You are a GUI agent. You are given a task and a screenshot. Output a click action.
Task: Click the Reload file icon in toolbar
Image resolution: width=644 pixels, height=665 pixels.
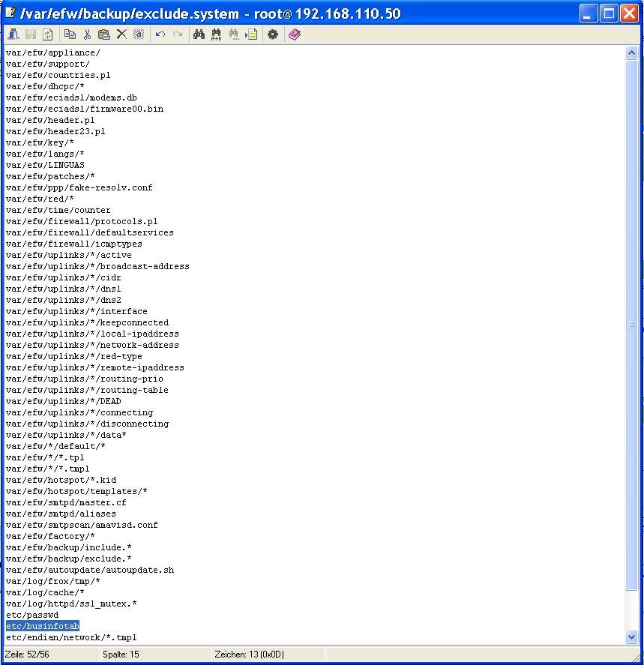[x=47, y=34]
